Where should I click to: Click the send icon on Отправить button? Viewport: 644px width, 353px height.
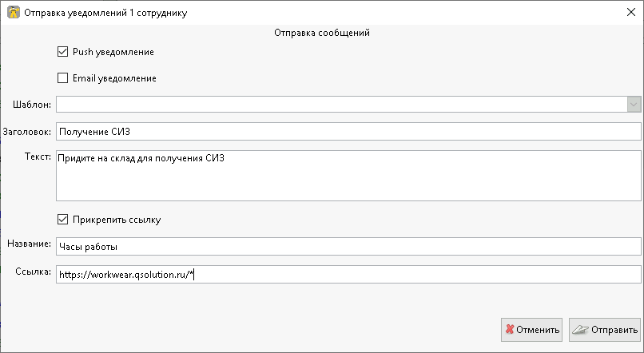tap(581, 329)
